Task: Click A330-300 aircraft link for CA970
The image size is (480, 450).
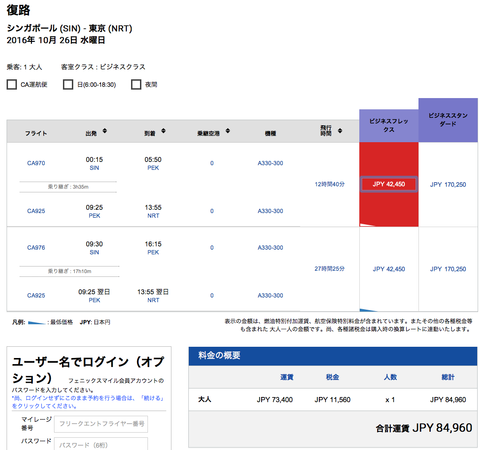Action: [x=270, y=163]
